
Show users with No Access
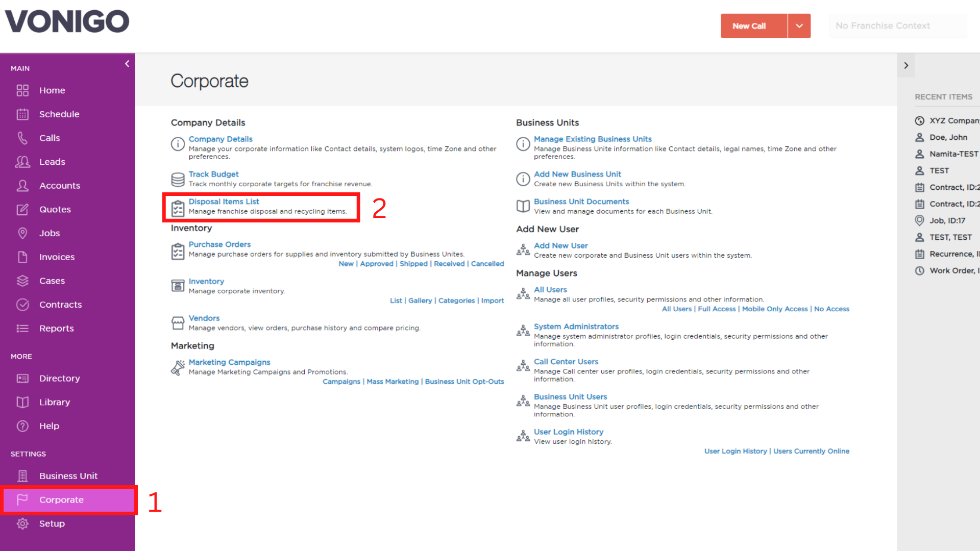831,309
